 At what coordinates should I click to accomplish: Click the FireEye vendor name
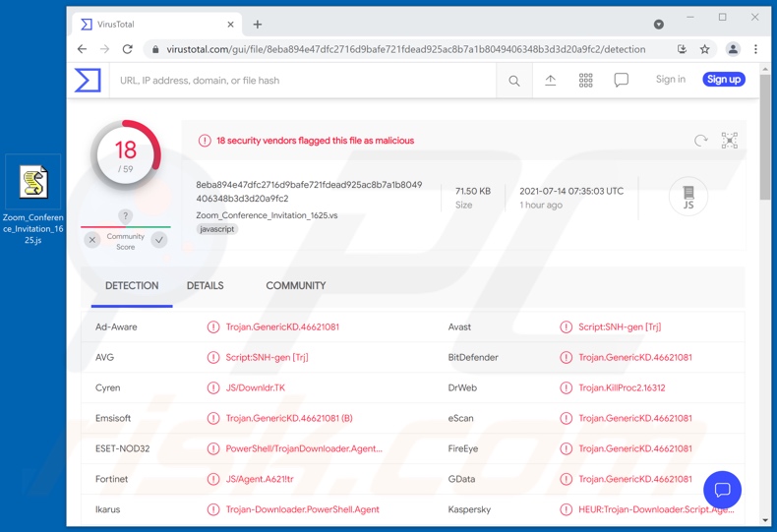[x=463, y=448]
